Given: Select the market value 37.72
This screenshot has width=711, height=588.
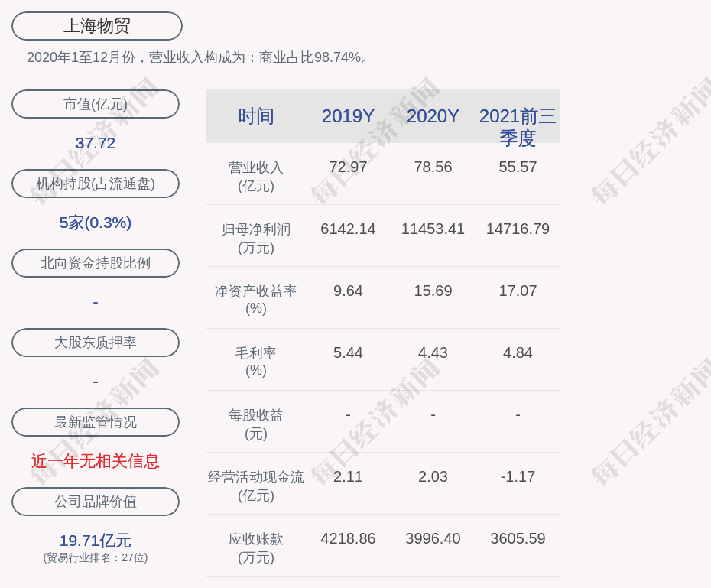Looking at the screenshot, I should click(x=96, y=143).
